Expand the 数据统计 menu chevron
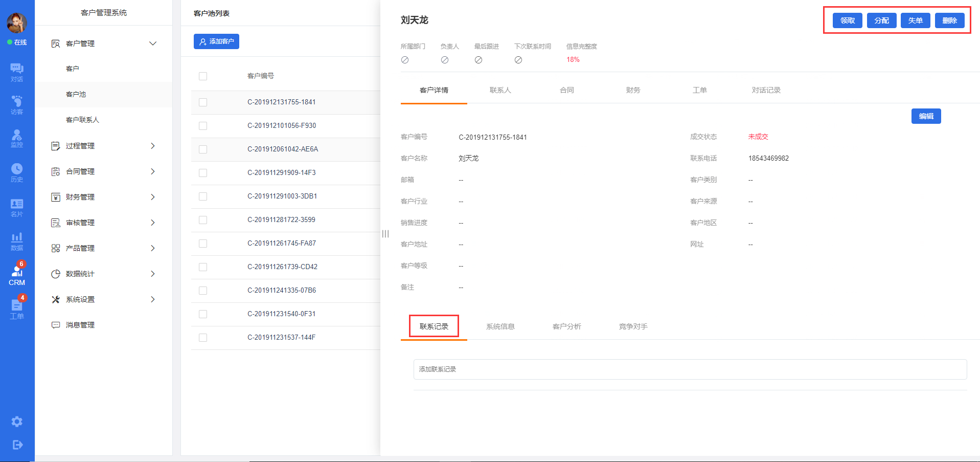The width and height of the screenshot is (980, 462). coord(152,274)
